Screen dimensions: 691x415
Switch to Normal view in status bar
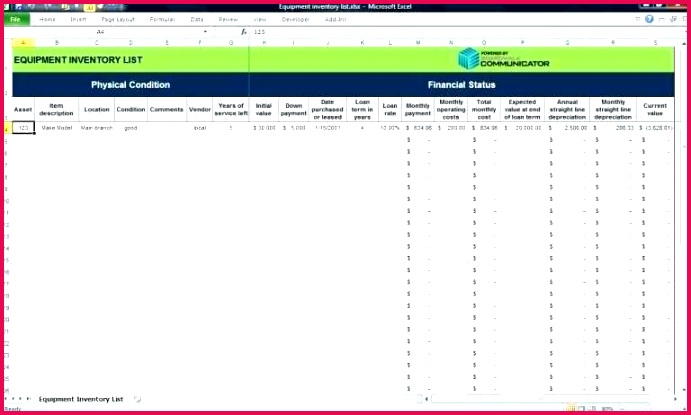point(571,408)
